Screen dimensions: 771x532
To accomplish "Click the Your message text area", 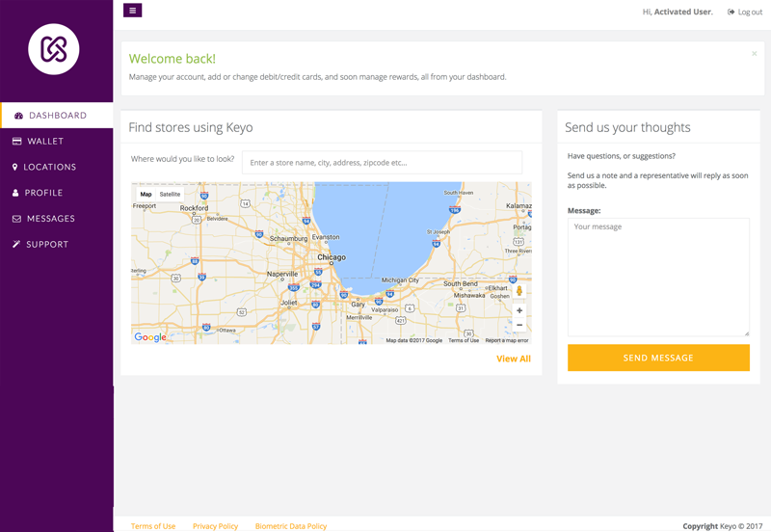I will click(x=658, y=278).
